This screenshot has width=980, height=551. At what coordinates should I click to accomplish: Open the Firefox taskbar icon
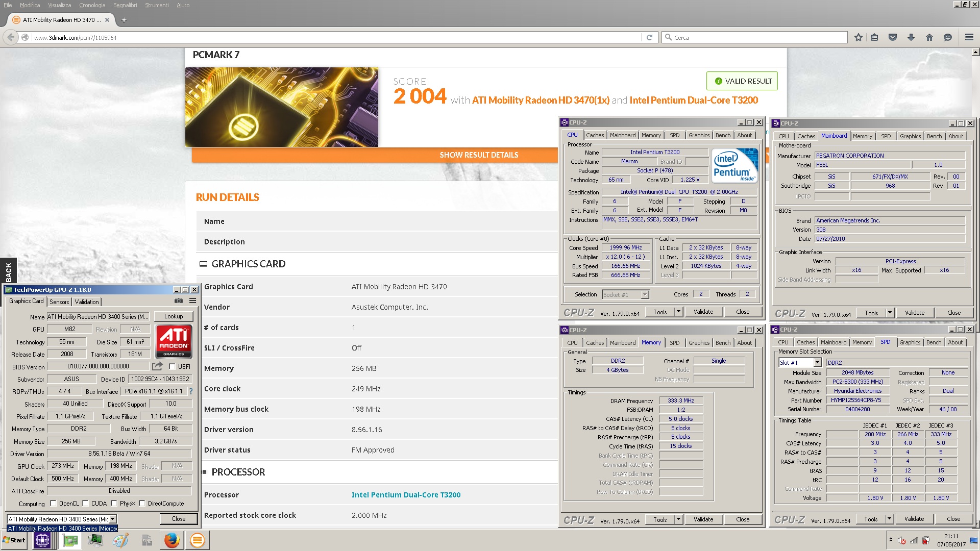click(171, 540)
